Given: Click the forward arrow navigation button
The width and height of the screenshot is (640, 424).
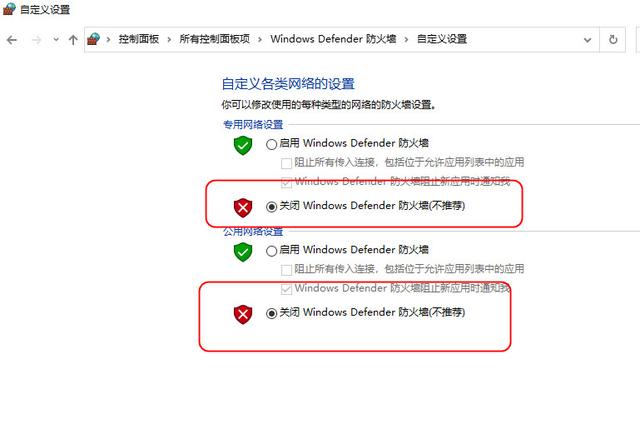Looking at the screenshot, I should tap(36, 40).
